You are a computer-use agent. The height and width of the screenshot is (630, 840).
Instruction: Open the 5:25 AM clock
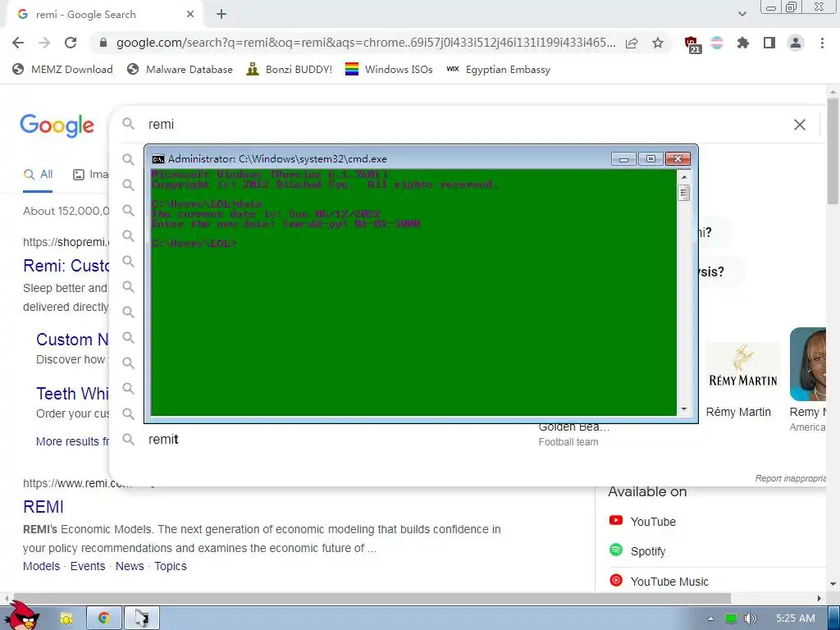(x=796, y=619)
